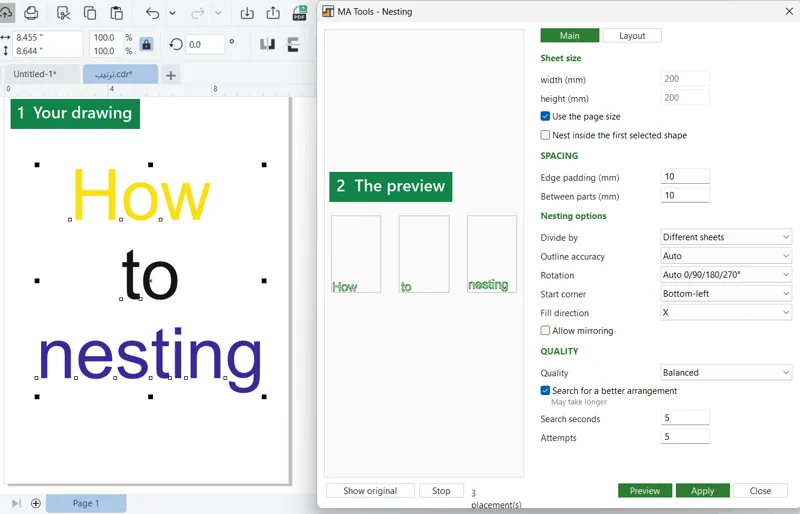Click the Search seconds input field
Viewport: 800px width, 514px height.
pos(685,418)
